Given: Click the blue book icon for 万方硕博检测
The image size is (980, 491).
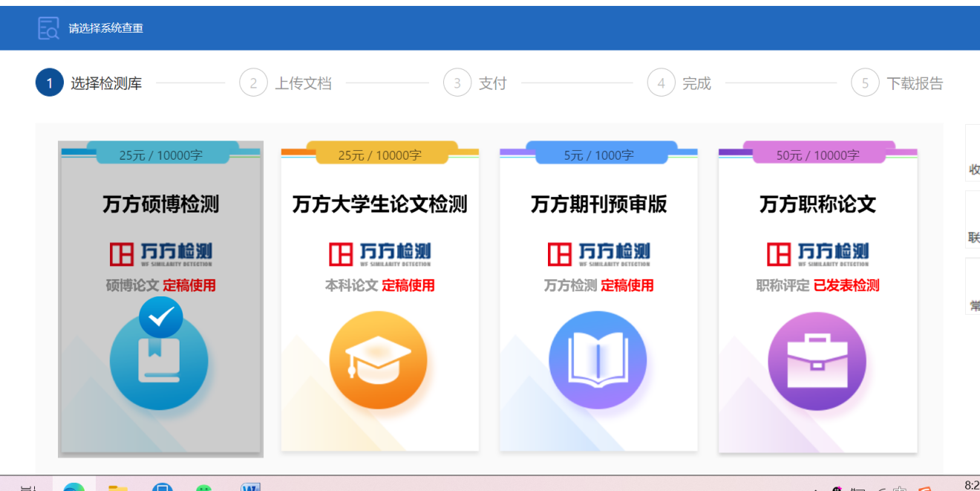Looking at the screenshot, I should coord(159,362).
